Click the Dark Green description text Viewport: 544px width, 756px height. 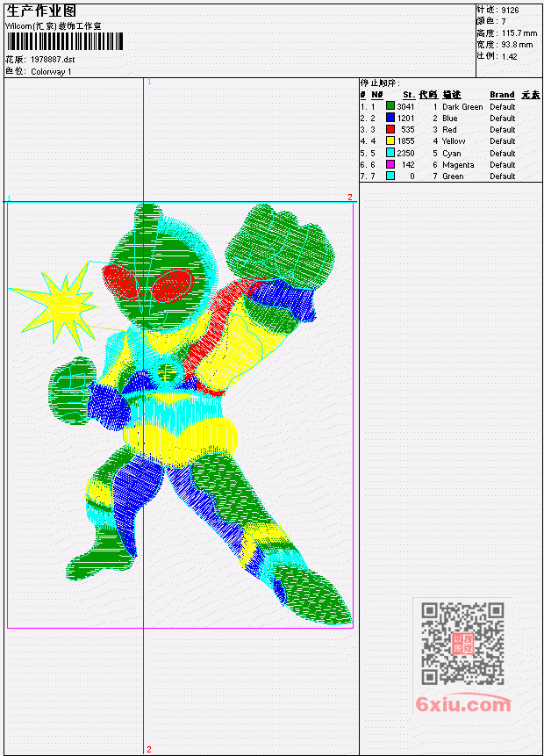(x=462, y=106)
